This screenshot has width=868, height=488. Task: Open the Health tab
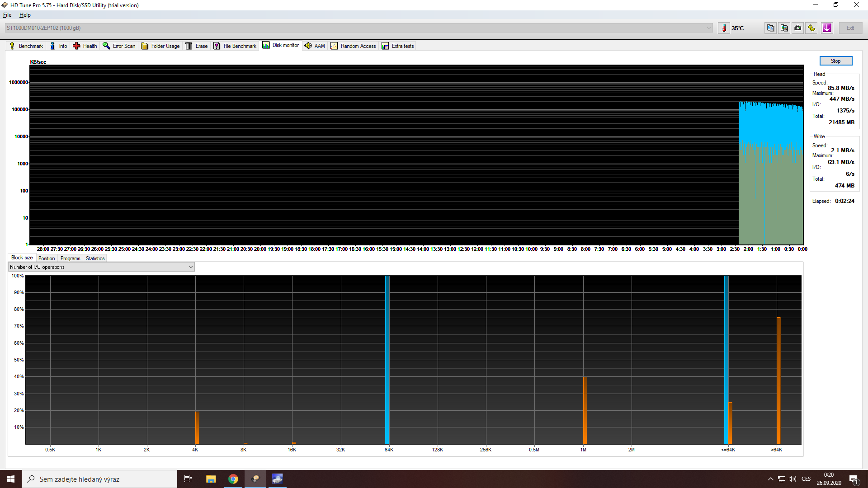[85, 46]
